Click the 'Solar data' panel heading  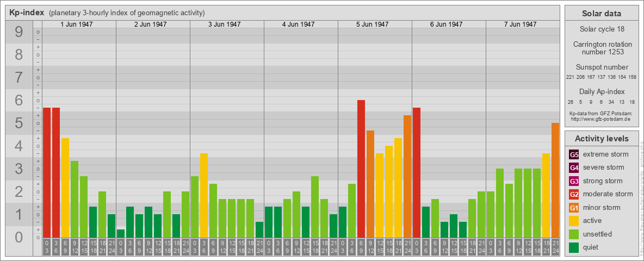coord(601,14)
